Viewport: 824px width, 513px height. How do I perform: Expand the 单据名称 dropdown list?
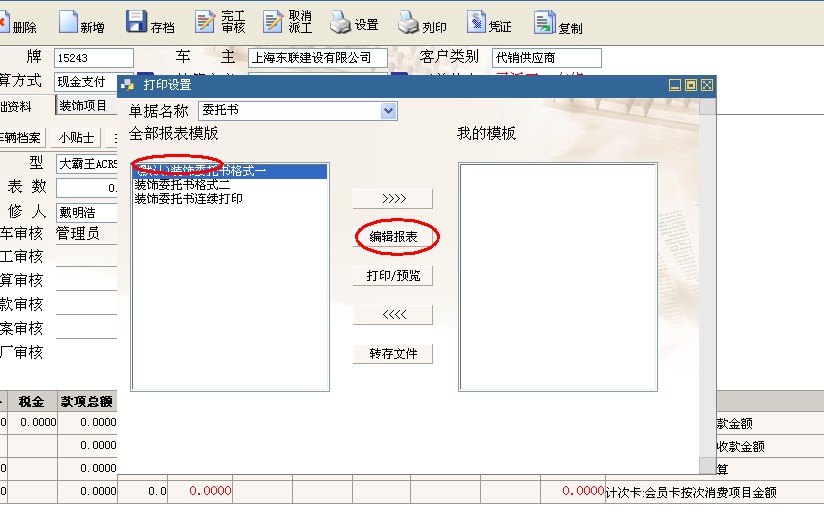click(389, 111)
